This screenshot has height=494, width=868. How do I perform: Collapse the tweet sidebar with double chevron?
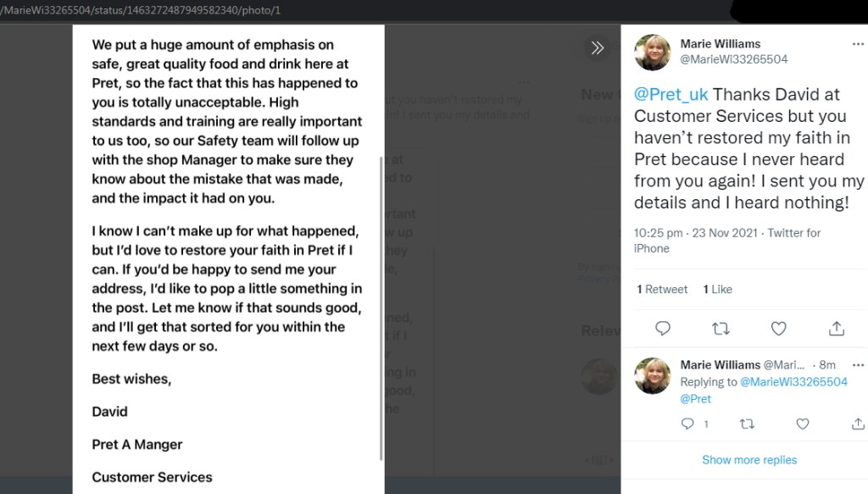(598, 47)
